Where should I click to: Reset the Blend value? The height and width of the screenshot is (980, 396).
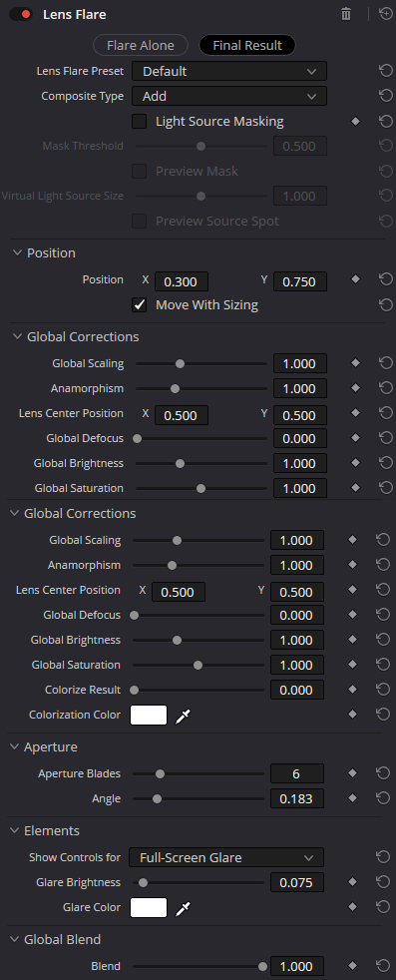tap(382, 966)
